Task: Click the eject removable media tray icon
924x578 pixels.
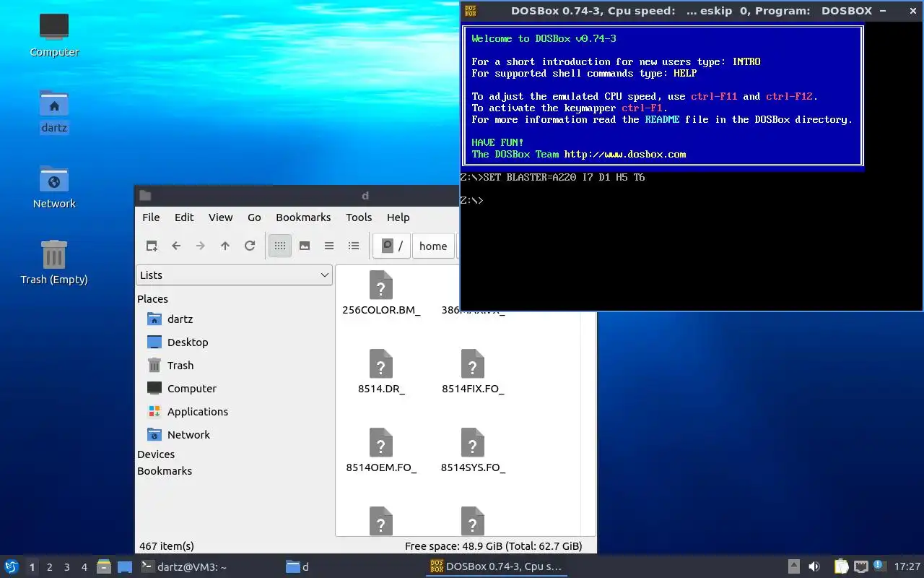Action: pos(793,566)
